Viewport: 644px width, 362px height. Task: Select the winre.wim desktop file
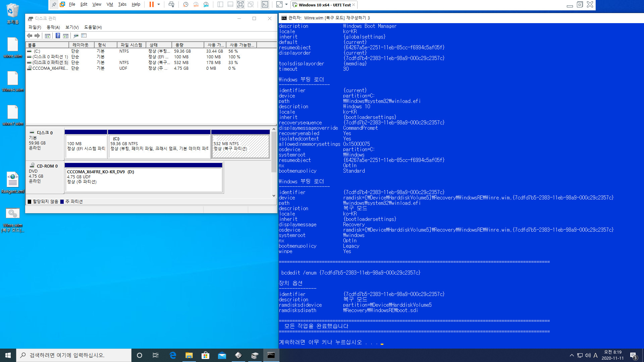point(13,48)
